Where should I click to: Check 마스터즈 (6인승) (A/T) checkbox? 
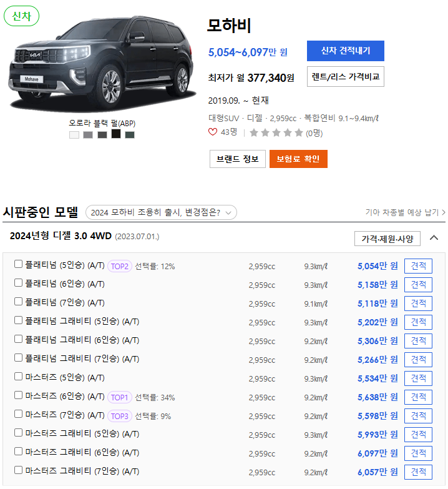pos(18,395)
